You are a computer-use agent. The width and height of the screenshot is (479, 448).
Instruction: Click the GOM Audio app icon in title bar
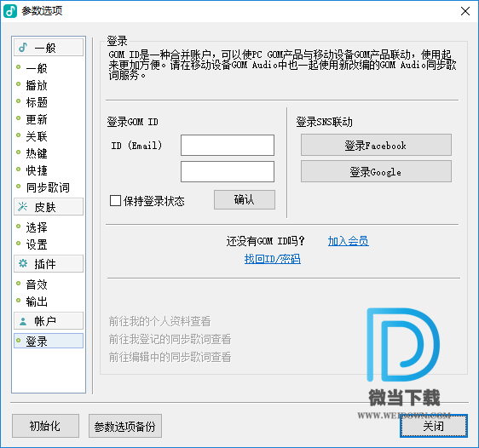pyautogui.click(x=10, y=11)
